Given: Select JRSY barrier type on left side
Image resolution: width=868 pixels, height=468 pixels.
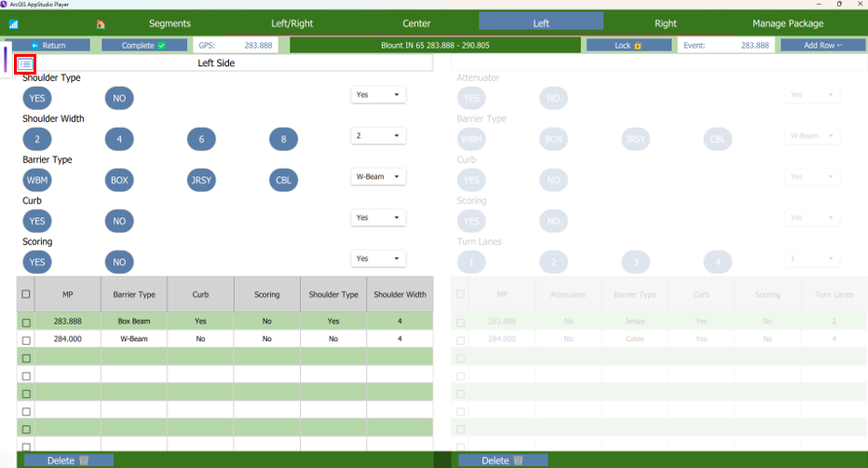Looking at the screenshot, I should [201, 180].
